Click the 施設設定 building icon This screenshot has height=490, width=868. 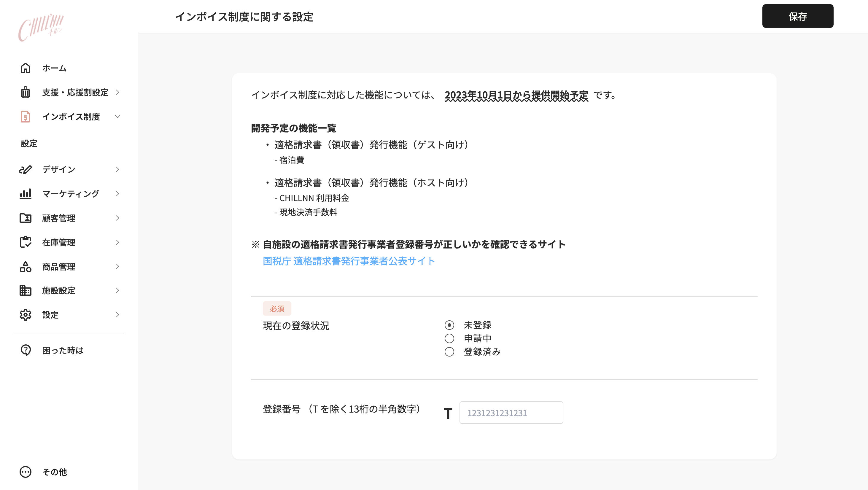point(25,290)
